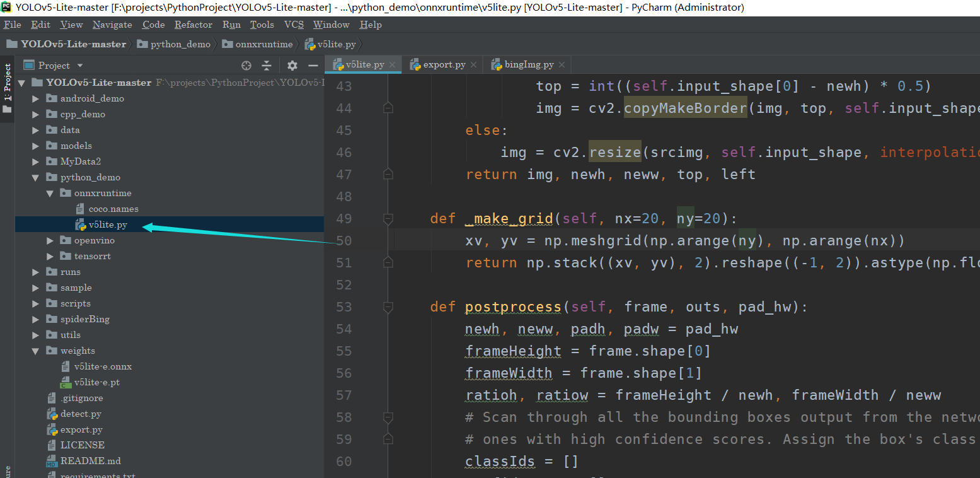Open the View menu
This screenshot has height=478, width=980.
point(71,25)
